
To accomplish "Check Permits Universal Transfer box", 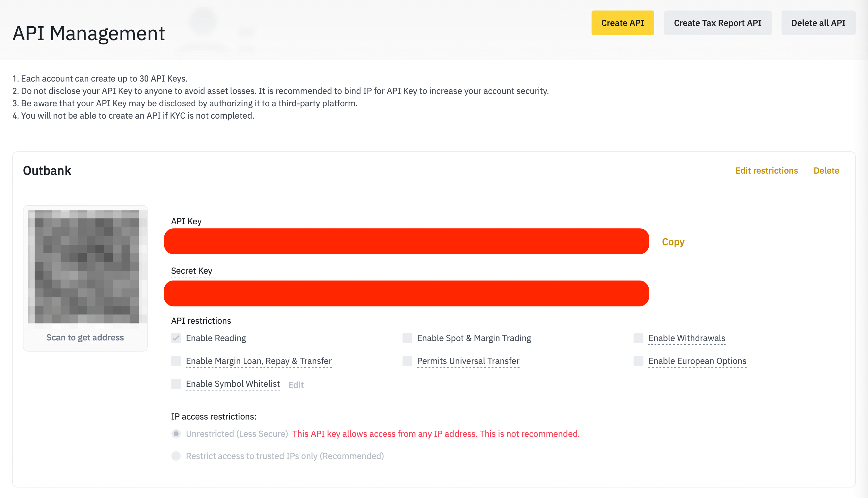I will pos(407,361).
